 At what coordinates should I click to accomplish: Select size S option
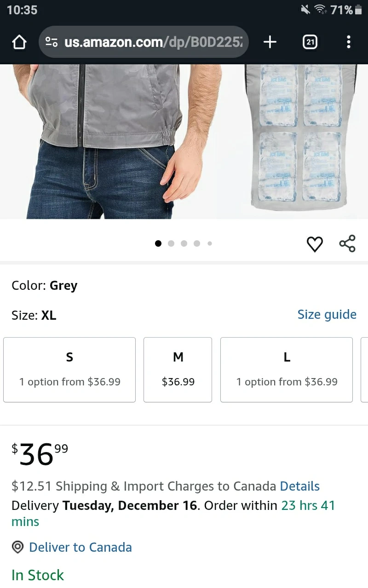pos(69,370)
